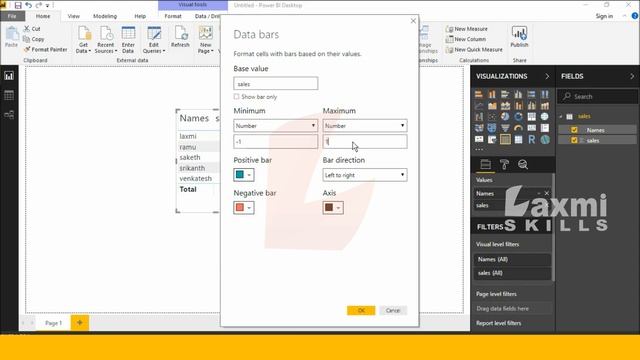Open the Report view in the left sidebar
640x360 pixels.
pyautogui.click(x=9, y=76)
